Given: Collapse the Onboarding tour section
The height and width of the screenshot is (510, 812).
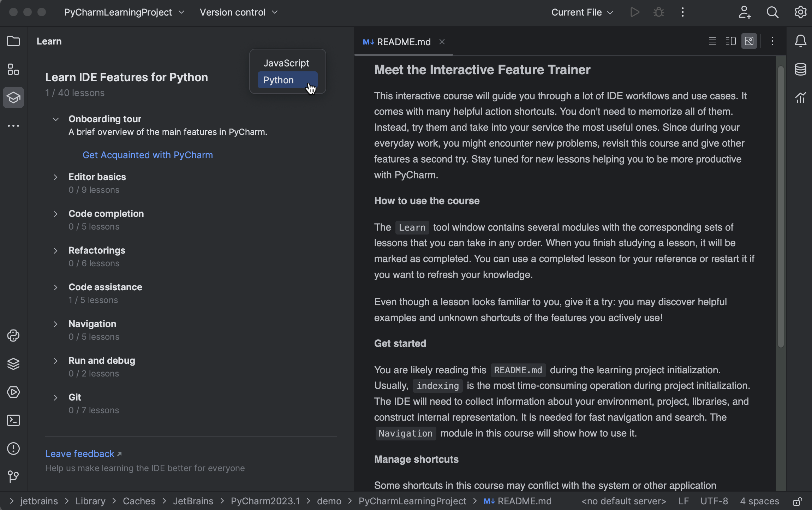Looking at the screenshot, I should tap(56, 119).
